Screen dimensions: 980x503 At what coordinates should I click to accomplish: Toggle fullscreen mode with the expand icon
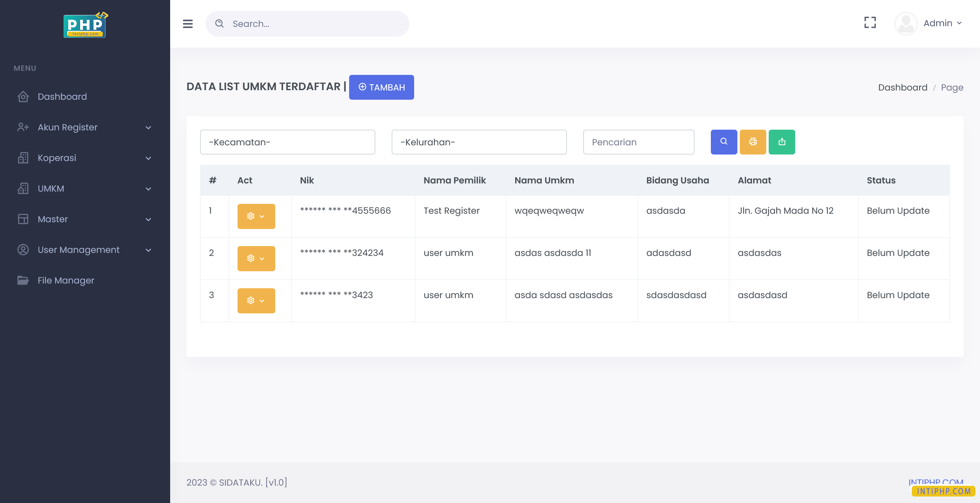870,23
